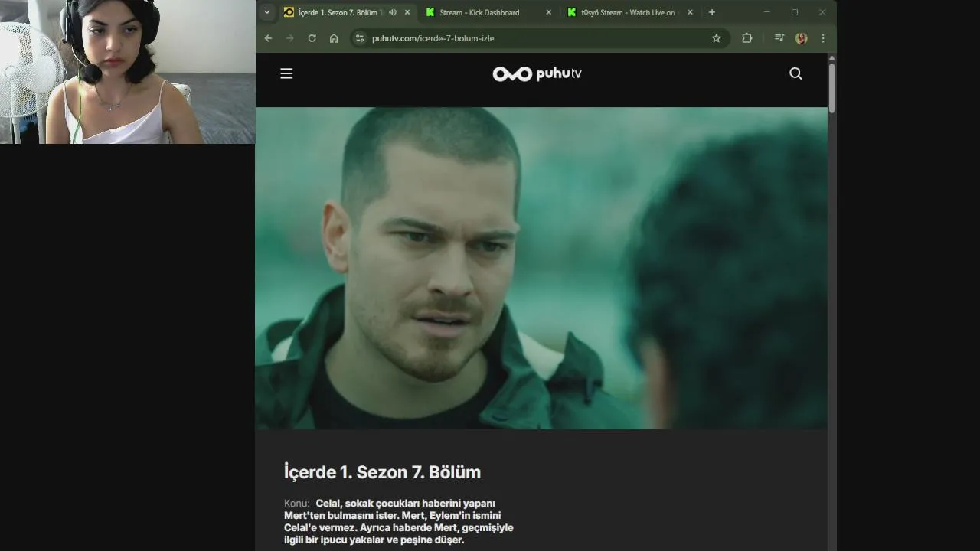Click the address bar URL
Image resolution: width=980 pixels, height=551 pixels.
[433, 38]
